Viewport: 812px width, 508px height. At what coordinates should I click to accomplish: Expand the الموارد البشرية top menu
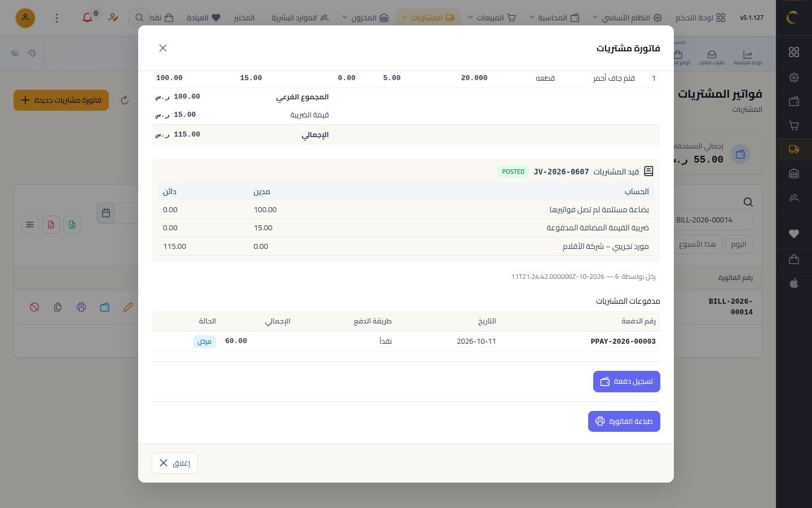click(300, 18)
